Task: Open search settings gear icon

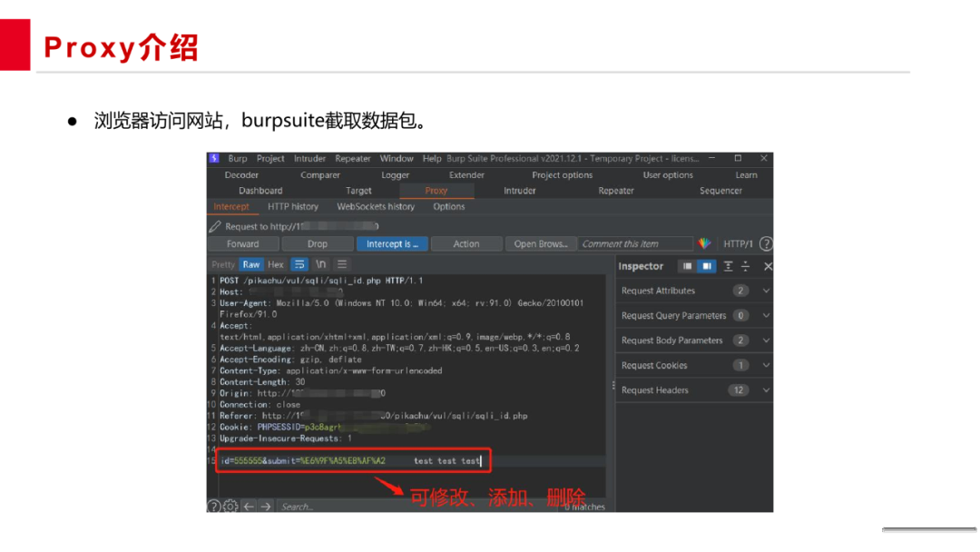Action: [x=230, y=506]
